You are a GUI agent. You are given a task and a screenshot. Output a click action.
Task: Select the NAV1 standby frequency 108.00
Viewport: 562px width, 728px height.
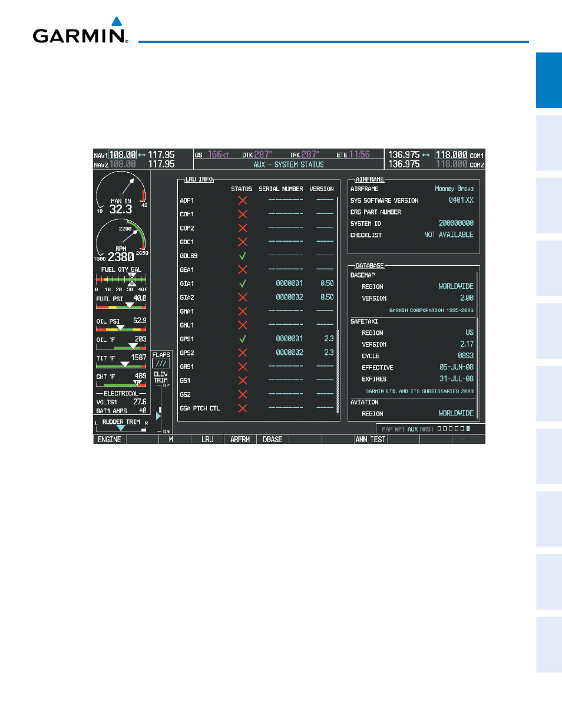(123, 155)
